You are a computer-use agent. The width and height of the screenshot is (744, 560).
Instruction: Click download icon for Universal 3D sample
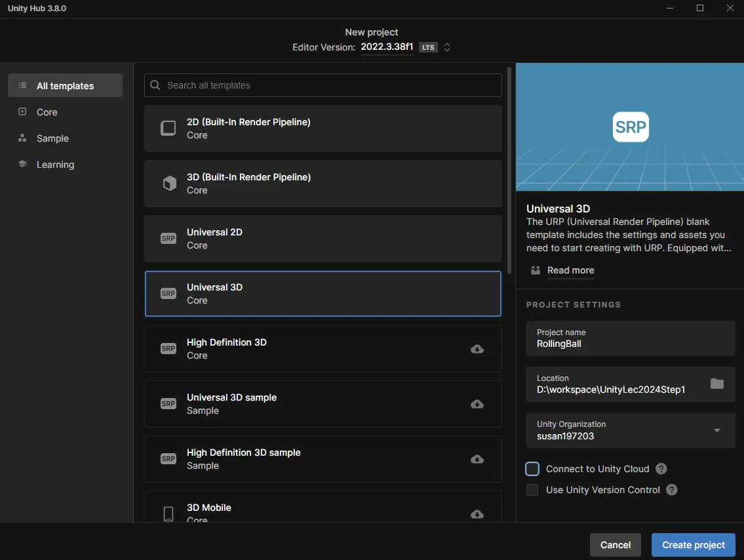click(x=477, y=404)
